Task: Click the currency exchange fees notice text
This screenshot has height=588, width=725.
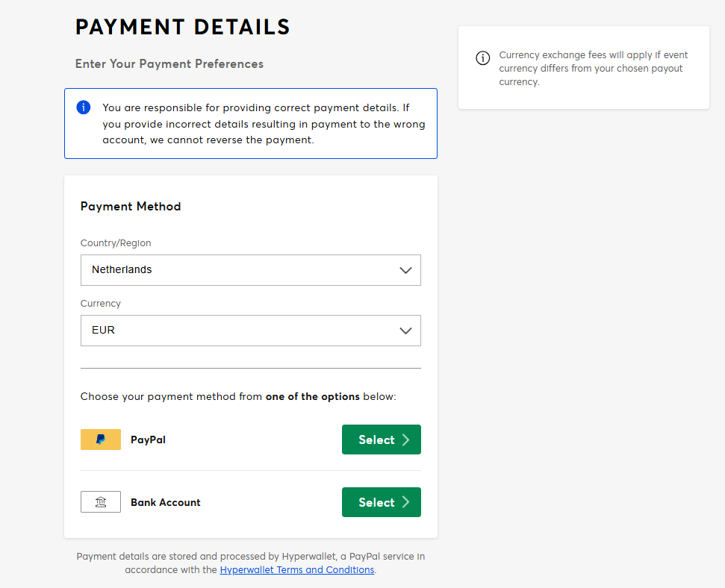Action: click(593, 69)
